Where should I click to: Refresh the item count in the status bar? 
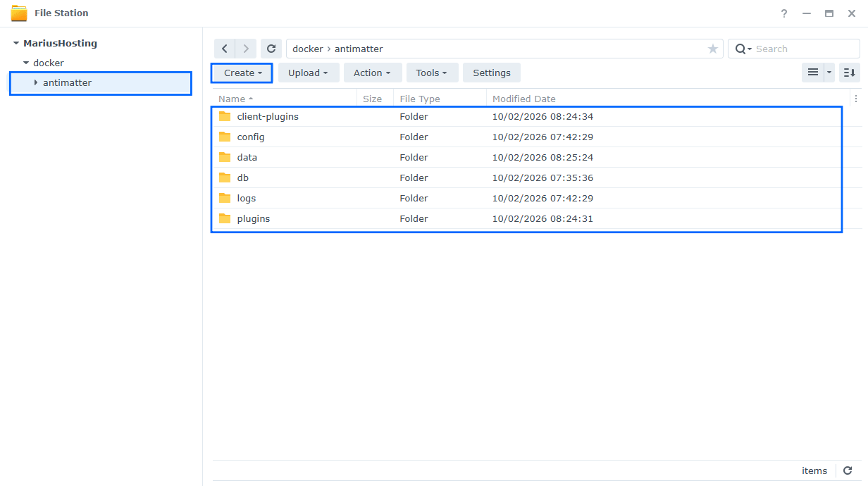848,471
